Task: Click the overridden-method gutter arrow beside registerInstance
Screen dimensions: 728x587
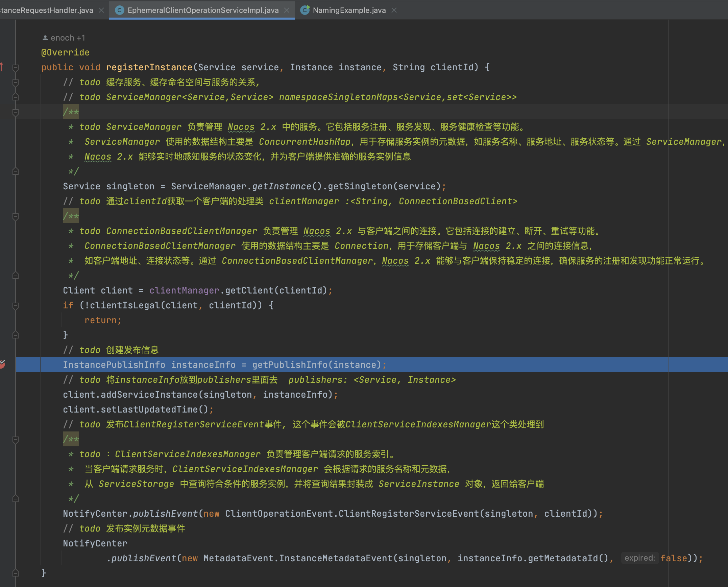Action: [x=2, y=67]
